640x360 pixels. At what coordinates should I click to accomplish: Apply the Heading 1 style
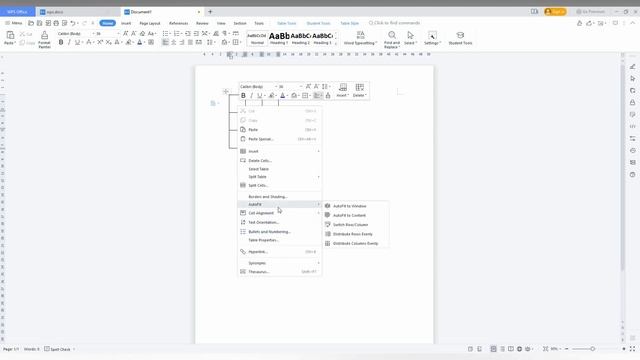279,38
